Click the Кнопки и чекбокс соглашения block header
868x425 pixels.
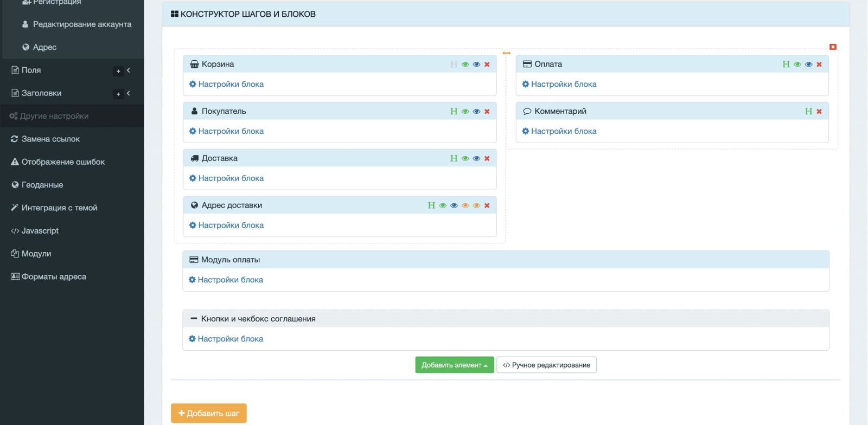(506, 319)
